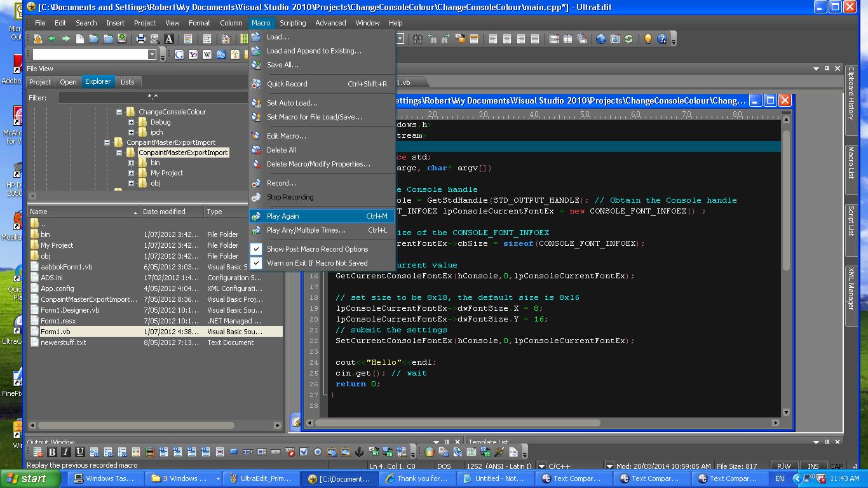Toggle Show Post Macro Record Options
The image size is (868, 488).
317,249
